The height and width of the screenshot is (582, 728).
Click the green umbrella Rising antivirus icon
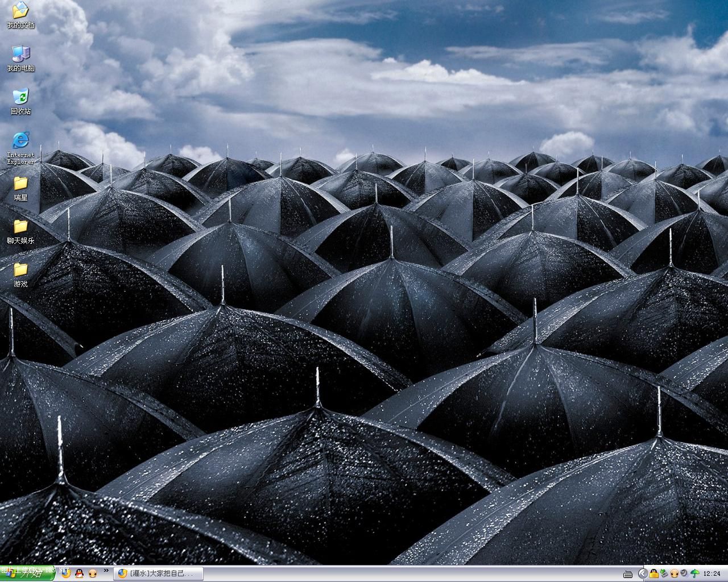pos(694,573)
